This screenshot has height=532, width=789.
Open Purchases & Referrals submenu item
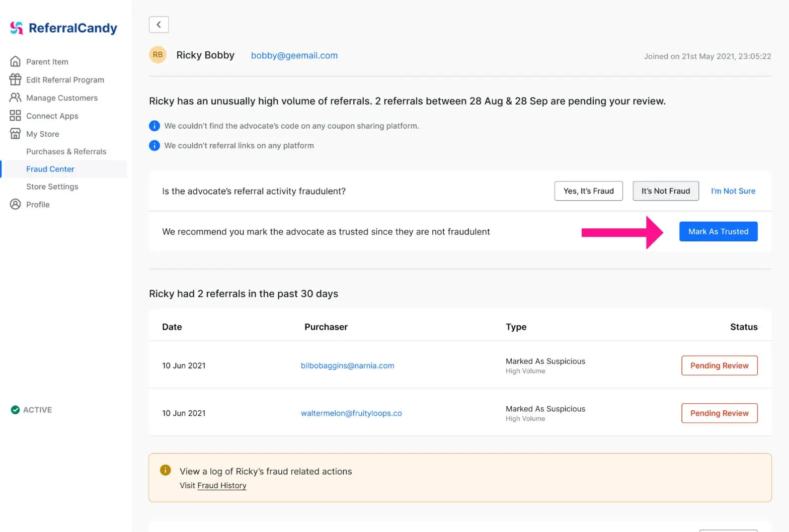click(x=66, y=151)
